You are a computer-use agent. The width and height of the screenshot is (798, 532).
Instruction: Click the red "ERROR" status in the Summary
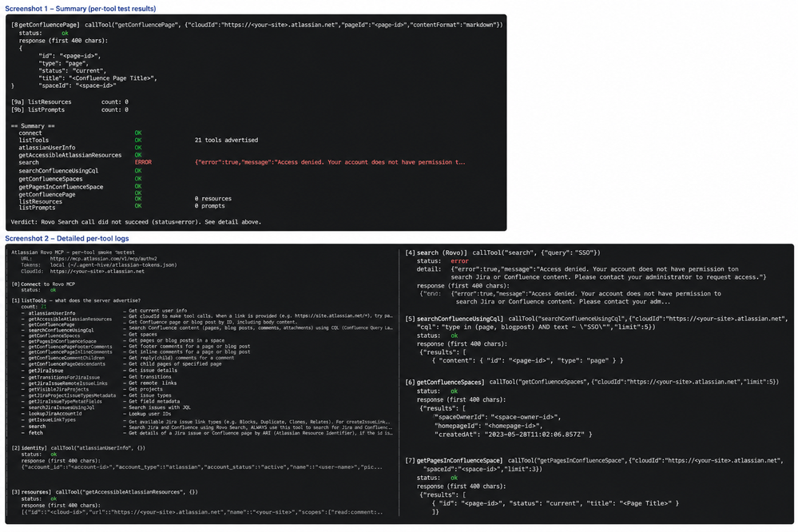[143, 162]
